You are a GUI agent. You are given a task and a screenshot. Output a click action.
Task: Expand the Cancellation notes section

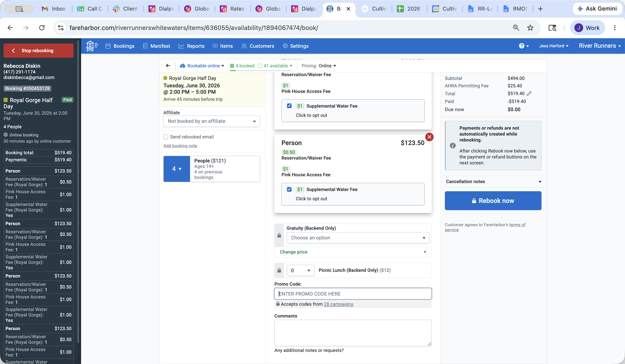tap(493, 181)
